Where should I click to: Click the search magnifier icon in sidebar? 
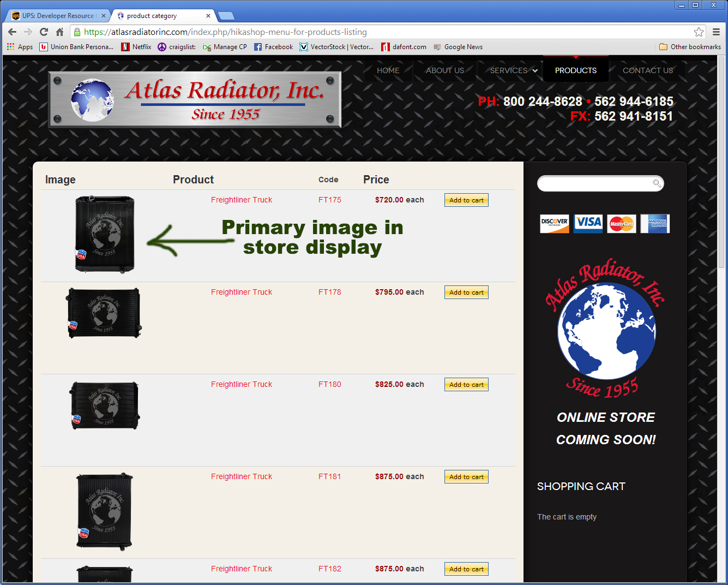tap(657, 183)
